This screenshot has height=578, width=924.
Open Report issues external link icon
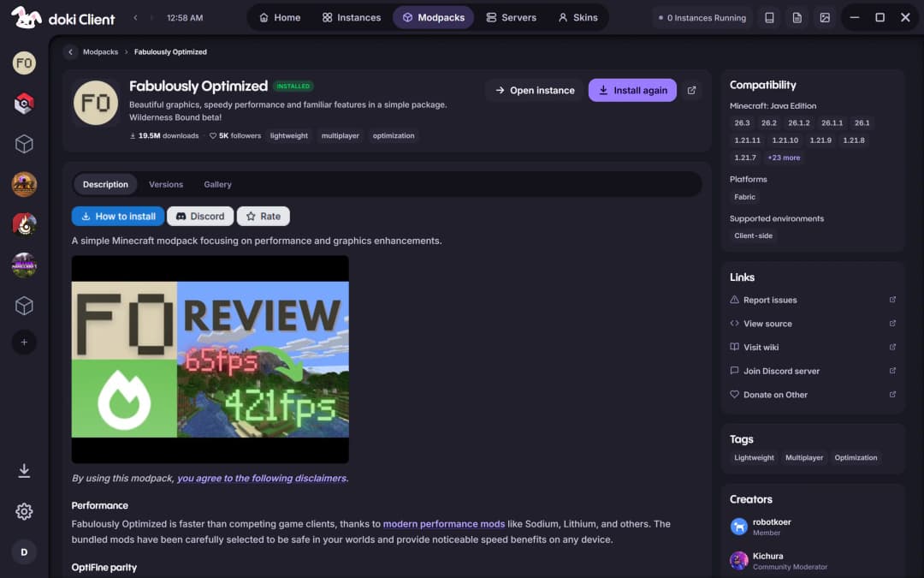[892, 300]
